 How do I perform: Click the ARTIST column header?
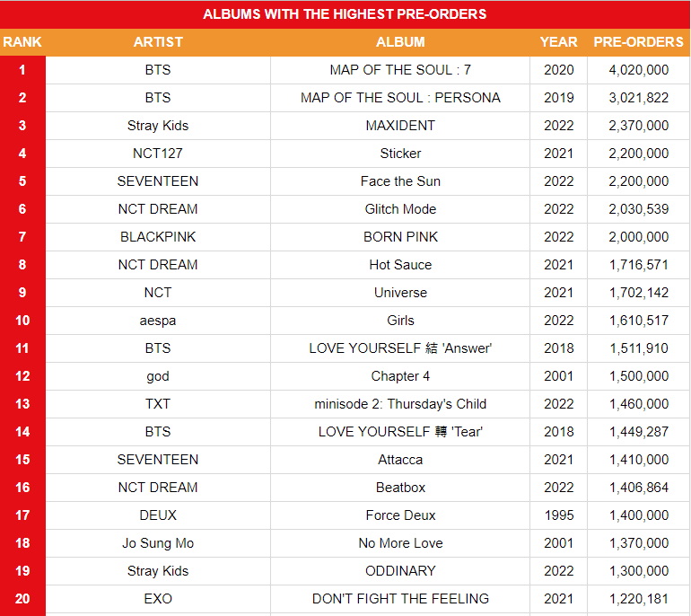pos(158,42)
